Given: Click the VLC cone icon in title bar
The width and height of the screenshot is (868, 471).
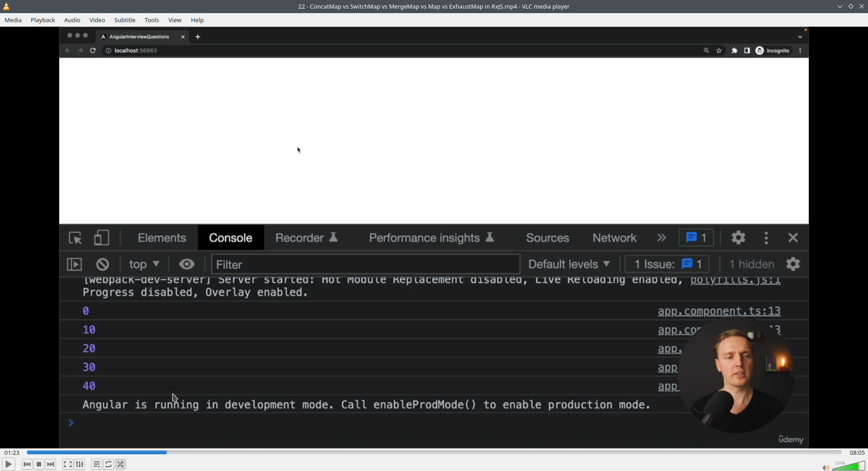Looking at the screenshot, I should tap(6, 6).
